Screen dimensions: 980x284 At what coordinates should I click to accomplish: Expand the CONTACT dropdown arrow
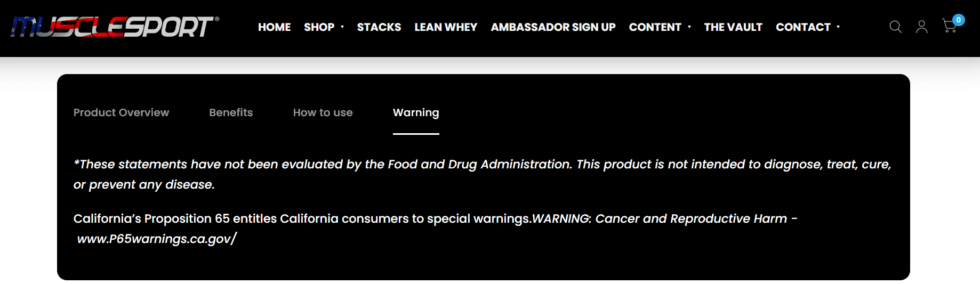pos(838,27)
